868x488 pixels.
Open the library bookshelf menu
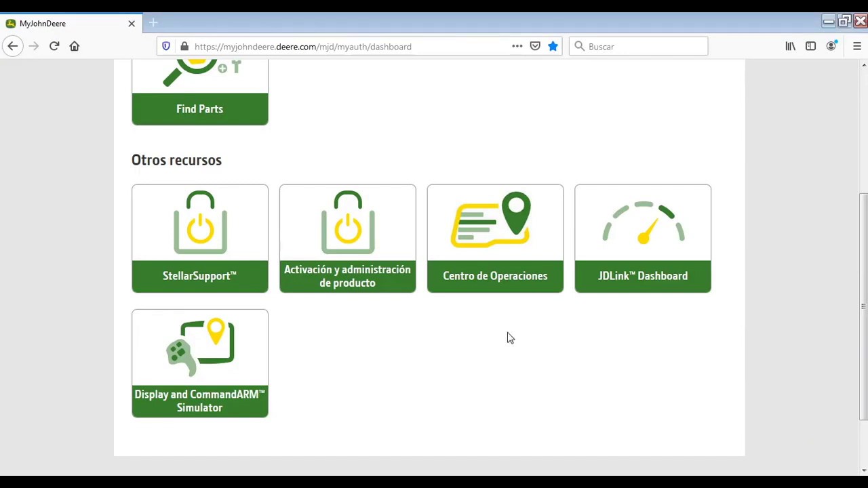(x=791, y=46)
